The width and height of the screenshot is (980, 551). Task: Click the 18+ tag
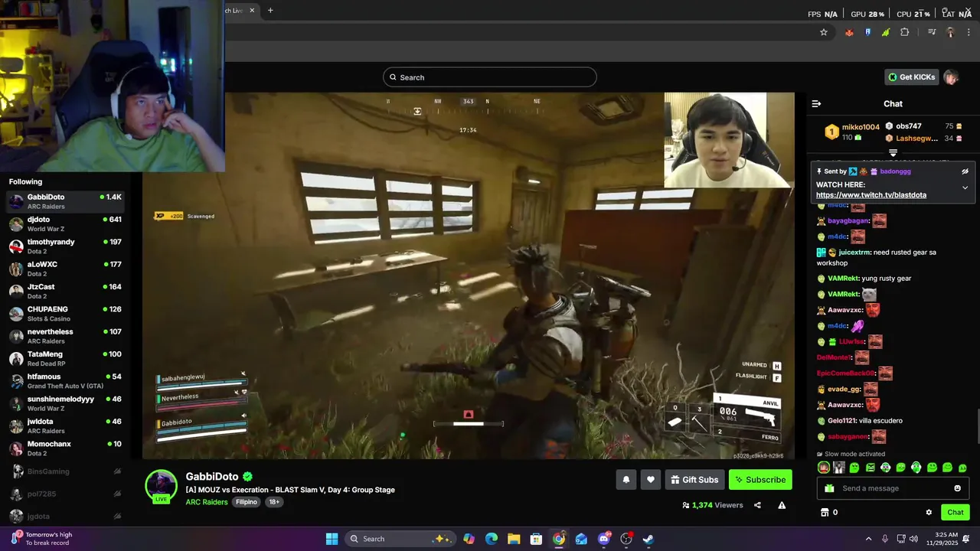[274, 502]
